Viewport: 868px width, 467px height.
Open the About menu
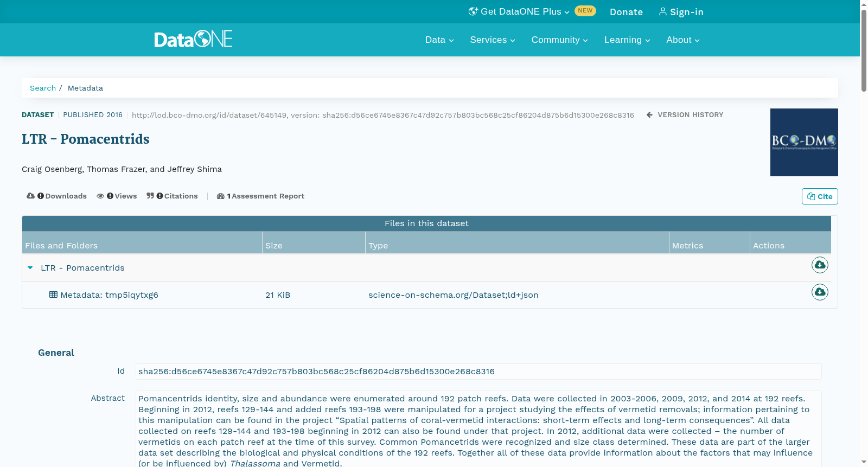[683, 40]
